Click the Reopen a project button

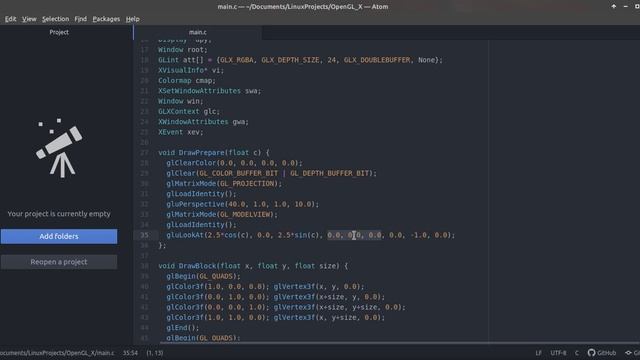click(x=59, y=262)
